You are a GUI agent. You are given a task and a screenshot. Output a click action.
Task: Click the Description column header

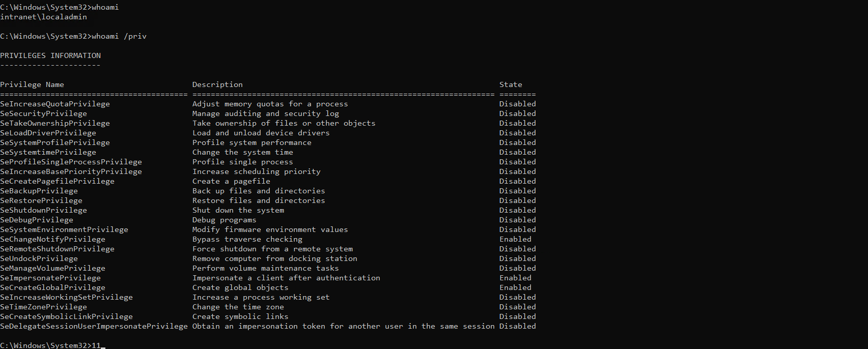217,84
